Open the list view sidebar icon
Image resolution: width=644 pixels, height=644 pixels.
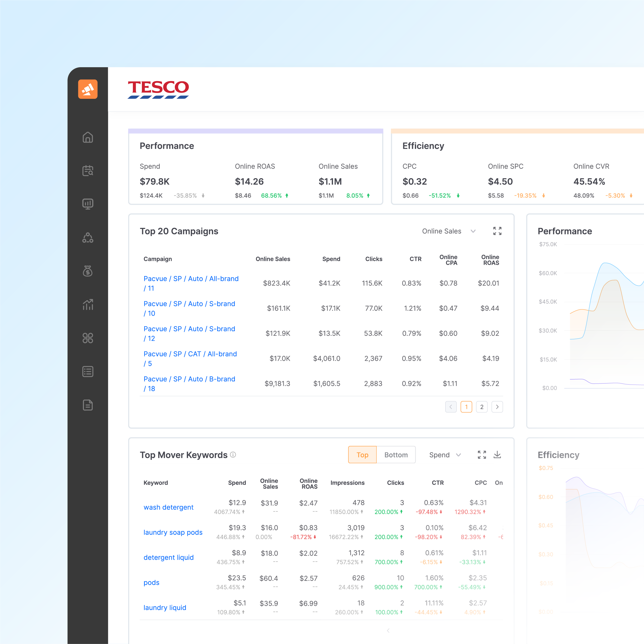click(x=88, y=371)
